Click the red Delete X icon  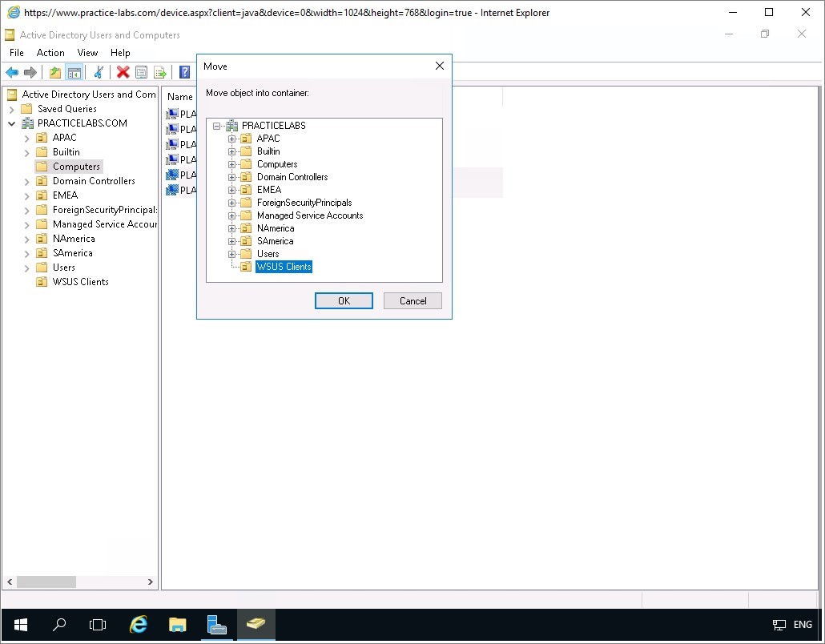coord(123,73)
